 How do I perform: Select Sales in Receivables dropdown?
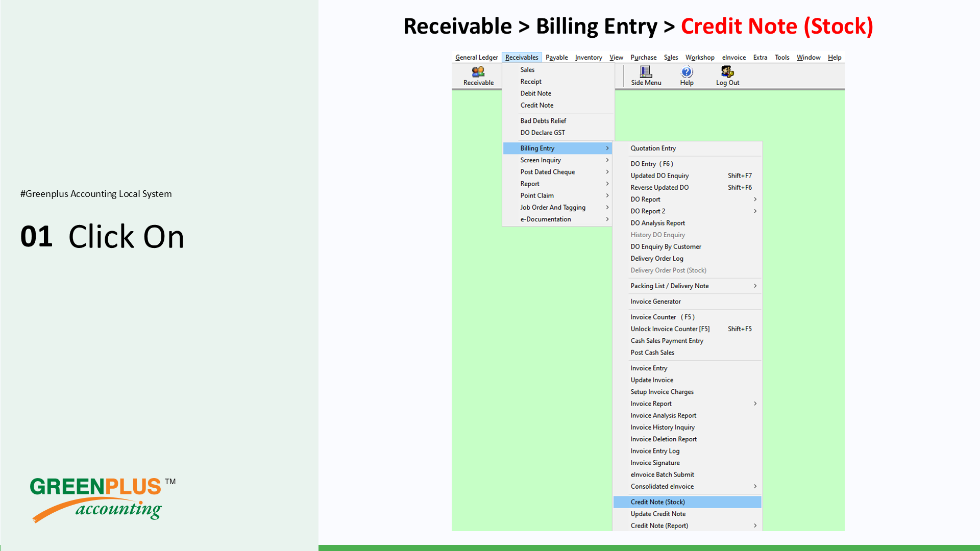(x=558, y=70)
